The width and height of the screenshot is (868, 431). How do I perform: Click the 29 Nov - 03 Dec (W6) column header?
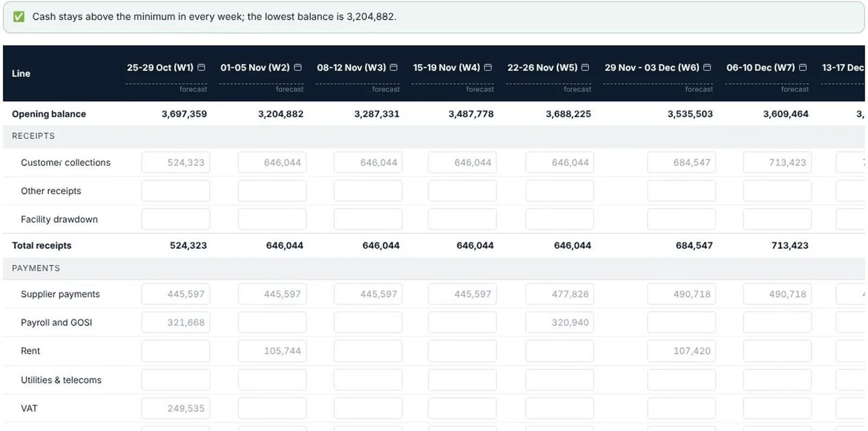652,67
